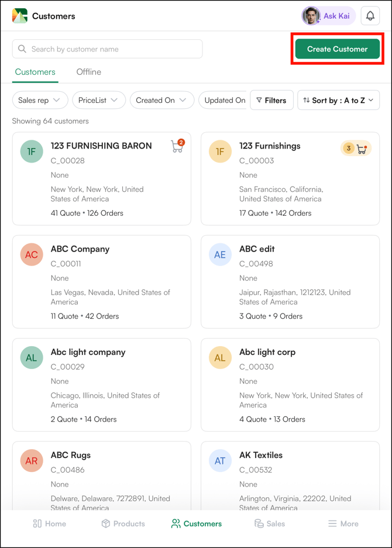
Task: Open Sales in bottom navigation
Action: point(270,523)
